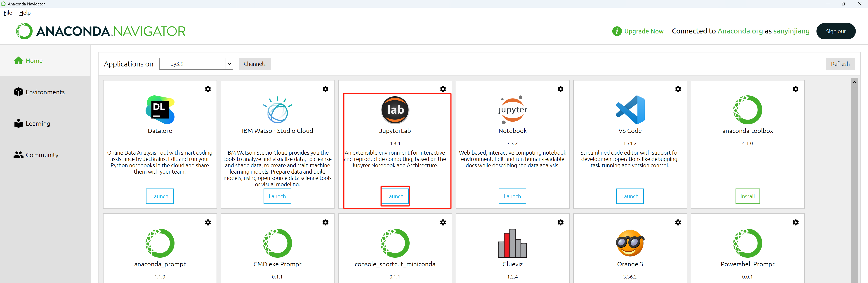The image size is (868, 283).
Task: Open the Learning sidebar tab
Action: coord(38,124)
